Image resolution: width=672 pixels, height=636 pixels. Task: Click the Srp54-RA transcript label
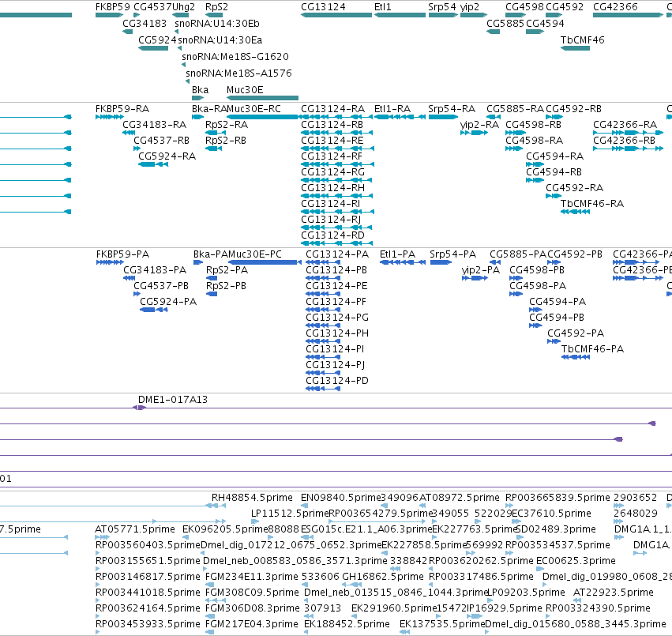point(452,109)
